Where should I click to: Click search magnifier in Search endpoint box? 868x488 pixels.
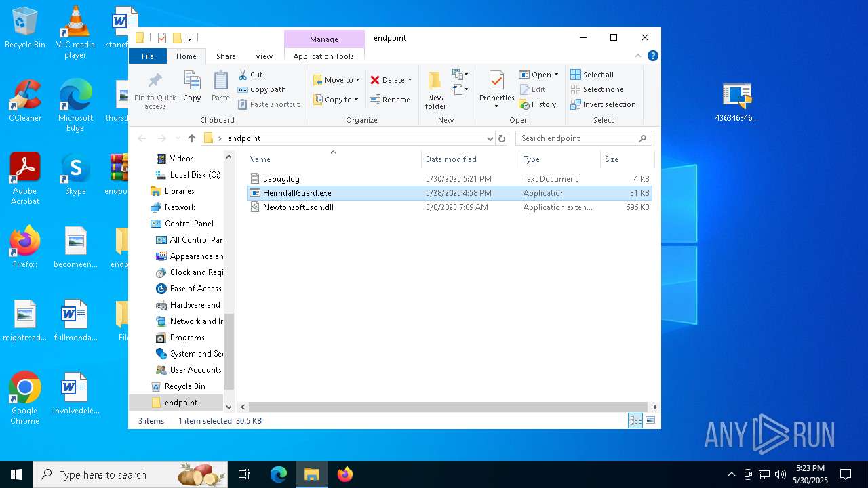click(642, 138)
